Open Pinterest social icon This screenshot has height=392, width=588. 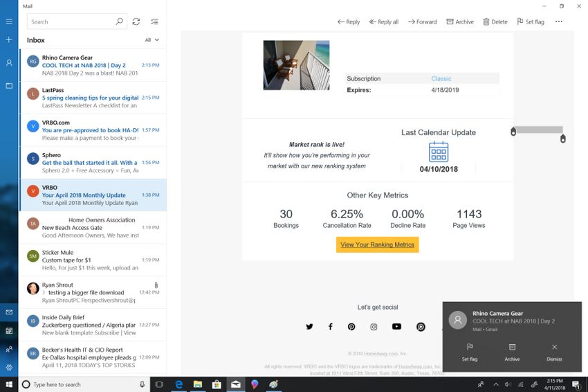pyautogui.click(x=351, y=327)
